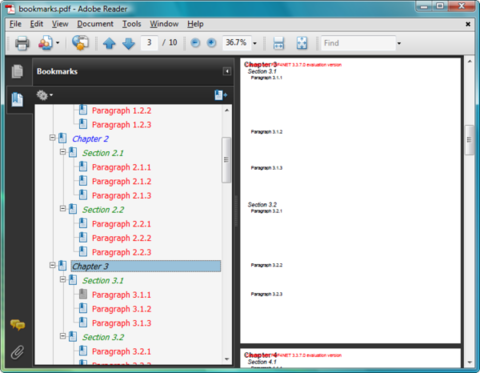
Task: Click the zoom in plus button
Action: click(x=211, y=43)
